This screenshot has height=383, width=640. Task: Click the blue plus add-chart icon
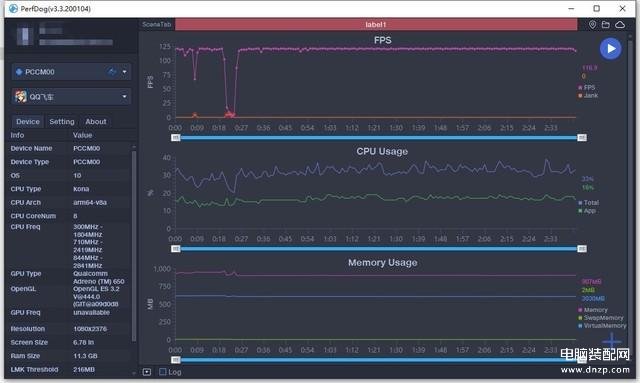(611, 340)
